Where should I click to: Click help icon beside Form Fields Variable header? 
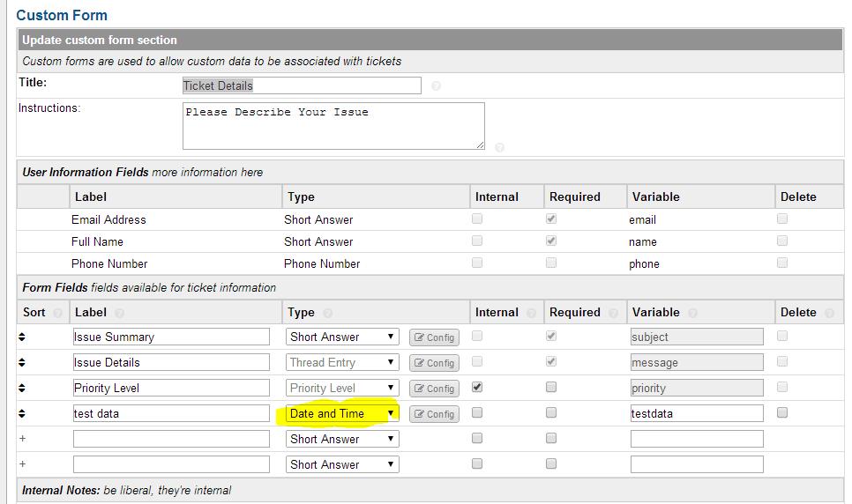[x=692, y=313]
